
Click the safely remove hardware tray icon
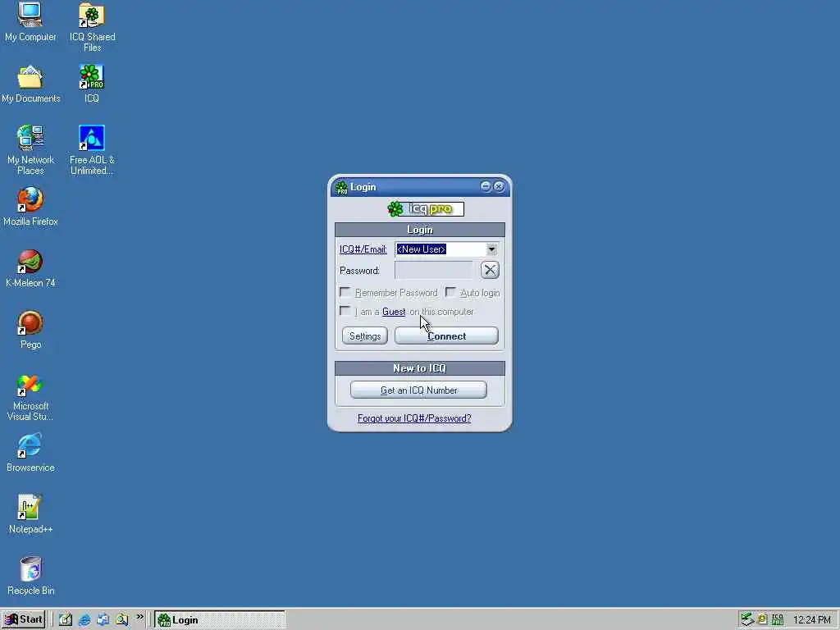click(747, 619)
